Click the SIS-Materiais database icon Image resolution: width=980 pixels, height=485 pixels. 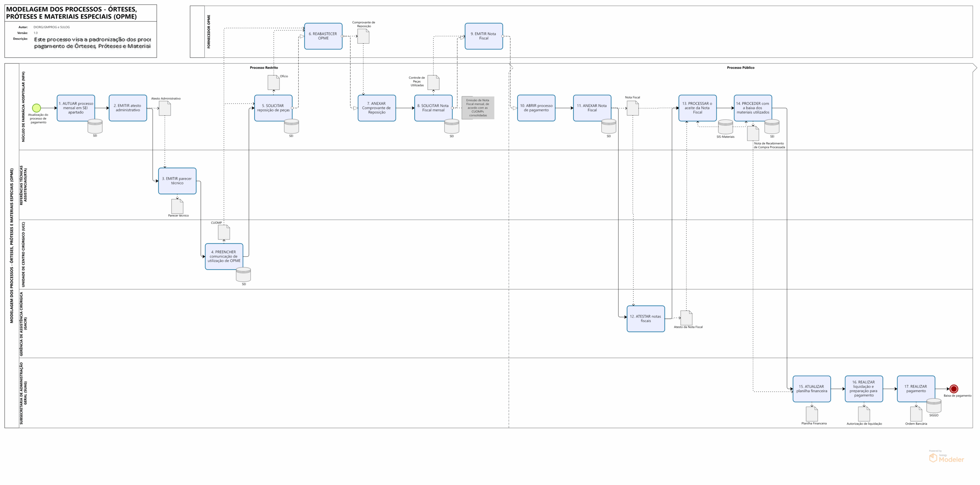click(x=725, y=127)
